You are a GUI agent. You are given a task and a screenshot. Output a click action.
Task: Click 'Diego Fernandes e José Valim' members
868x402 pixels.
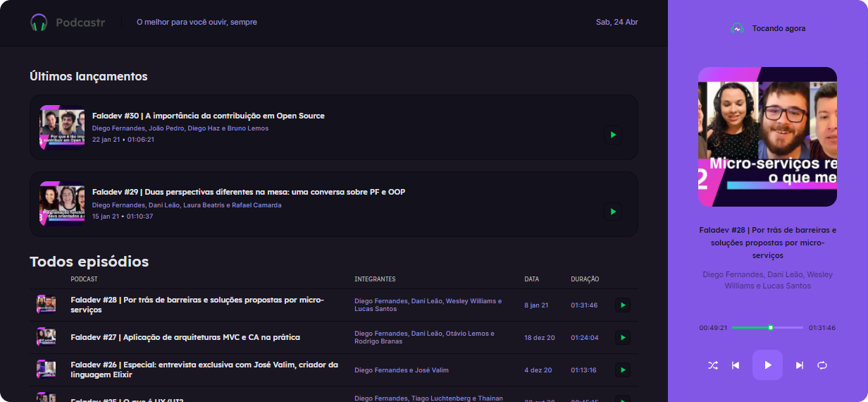pos(402,370)
